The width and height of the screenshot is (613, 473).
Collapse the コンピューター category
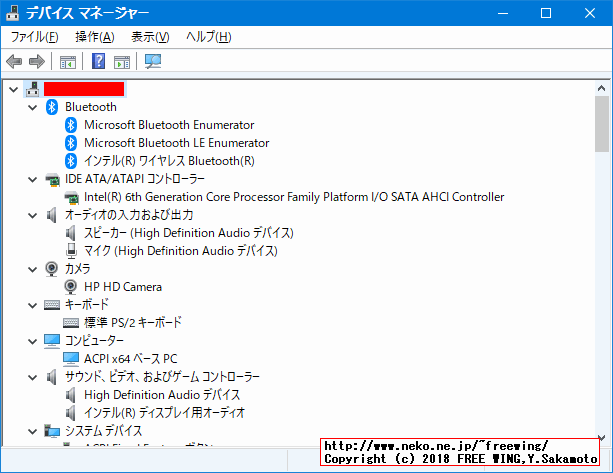point(33,341)
